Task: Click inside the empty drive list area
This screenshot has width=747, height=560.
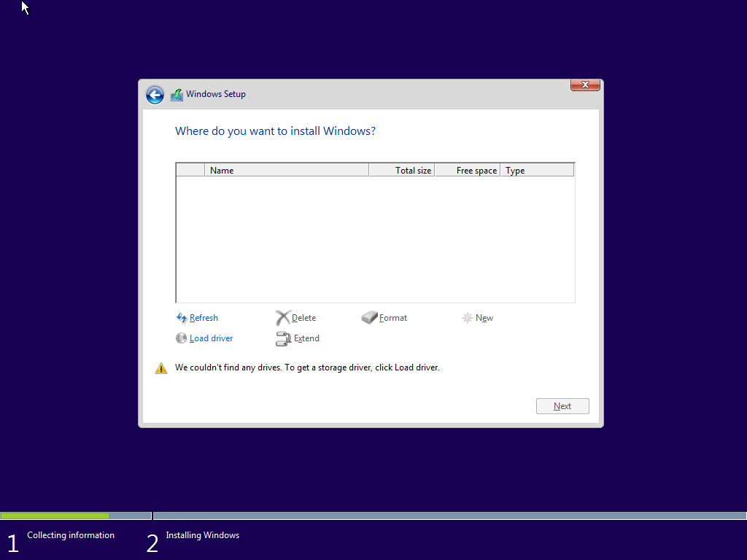Action: (x=375, y=239)
